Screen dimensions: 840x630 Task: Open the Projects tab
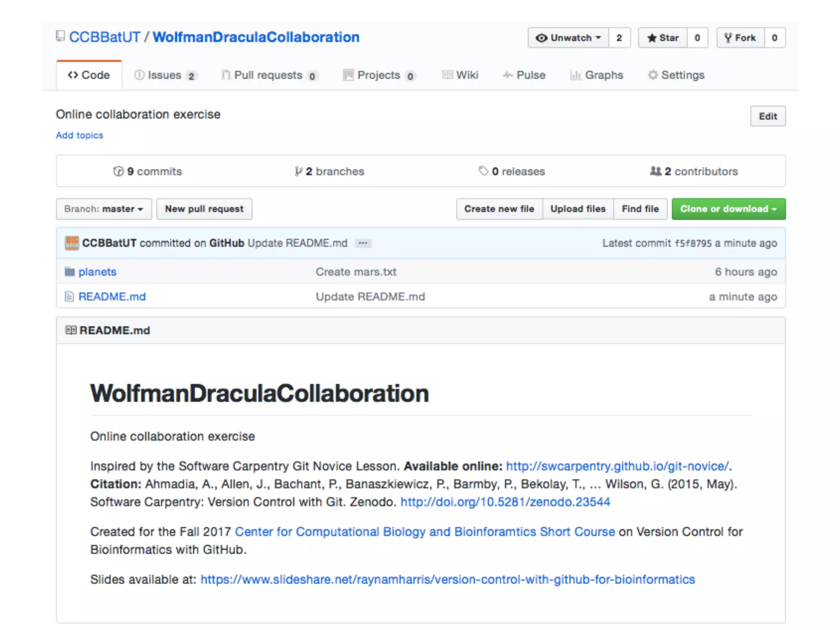379,75
